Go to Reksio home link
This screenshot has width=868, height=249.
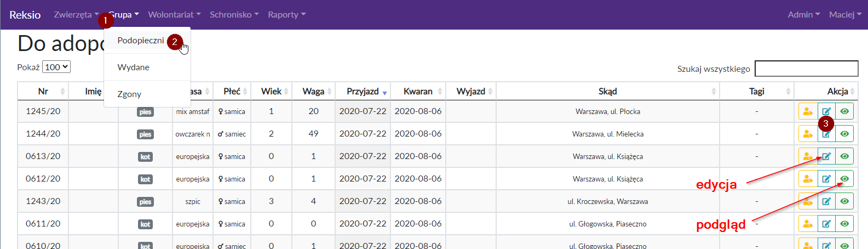(x=25, y=15)
